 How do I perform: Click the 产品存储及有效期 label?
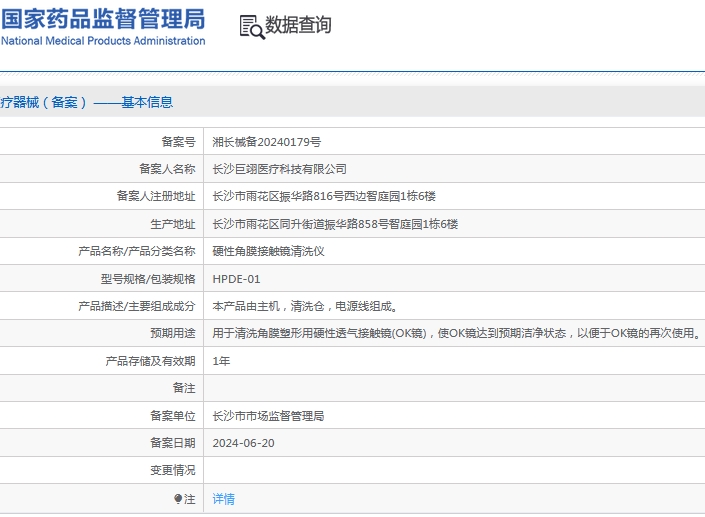click(150, 361)
